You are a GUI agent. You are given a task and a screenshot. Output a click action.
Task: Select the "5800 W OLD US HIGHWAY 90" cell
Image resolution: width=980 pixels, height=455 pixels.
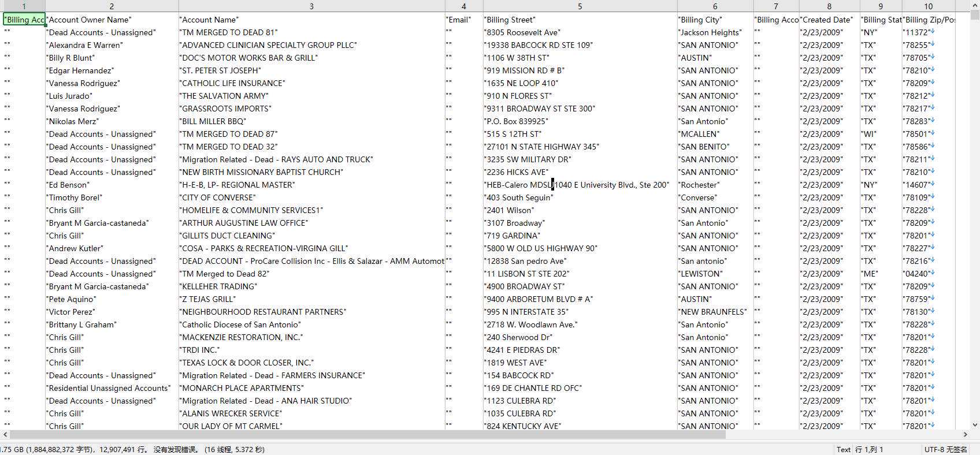pyautogui.click(x=580, y=248)
